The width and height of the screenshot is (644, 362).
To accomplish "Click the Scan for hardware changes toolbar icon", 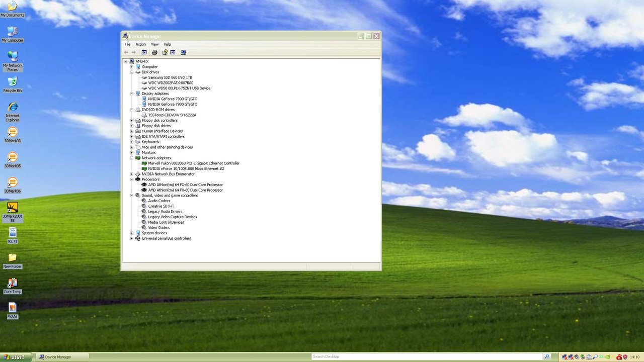I will (x=183, y=52).
